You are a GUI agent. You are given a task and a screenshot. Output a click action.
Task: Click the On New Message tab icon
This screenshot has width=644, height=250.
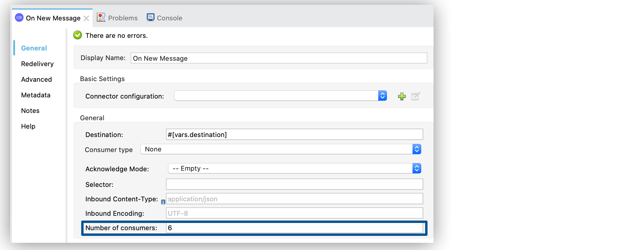click(19, 18)
